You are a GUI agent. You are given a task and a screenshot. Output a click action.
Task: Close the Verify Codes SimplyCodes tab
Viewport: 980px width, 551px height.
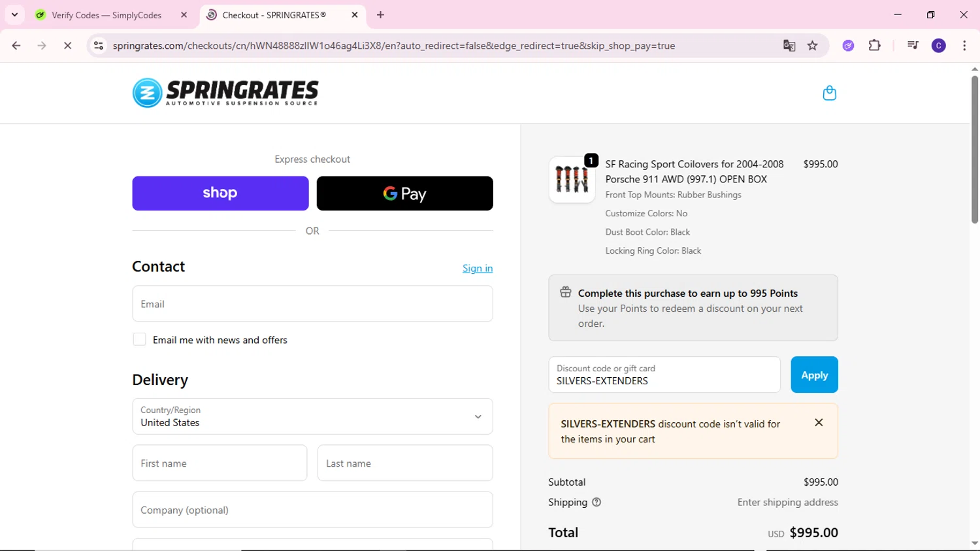click(x=184, y=15)
